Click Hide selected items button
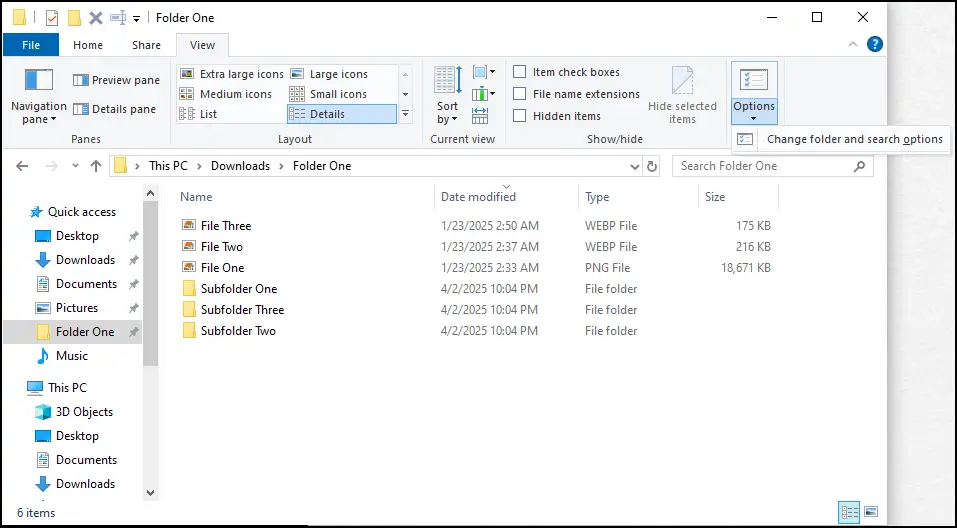Image resolution: width=957 pixels, height=528 pixels. [682, 95]
